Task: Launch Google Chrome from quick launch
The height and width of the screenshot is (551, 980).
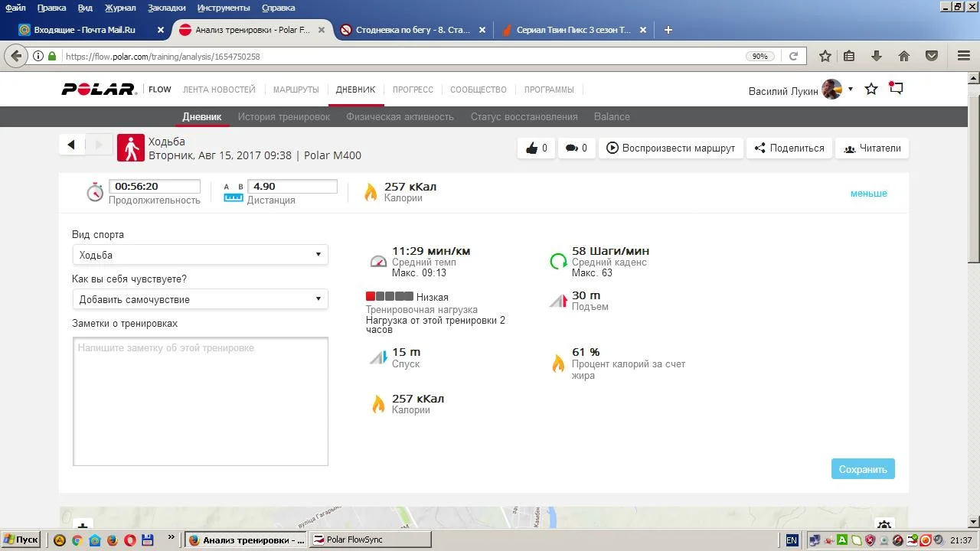Action: tap(77, 540)
